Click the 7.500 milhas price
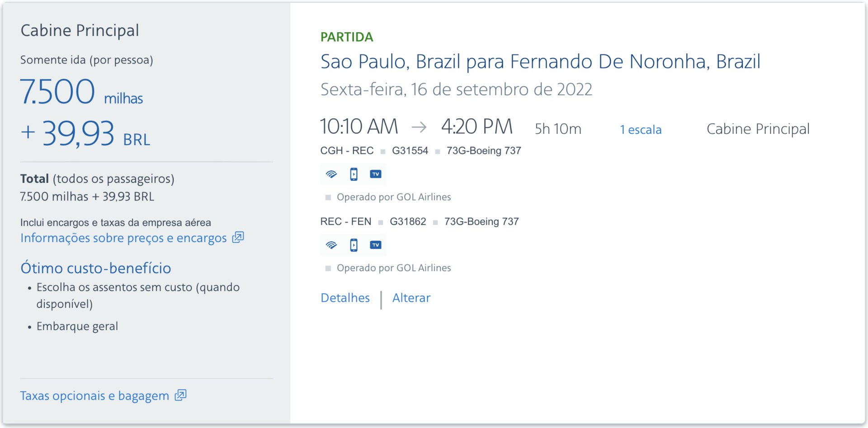This screenshot has width=868, height=428. (x=81, y=92)
